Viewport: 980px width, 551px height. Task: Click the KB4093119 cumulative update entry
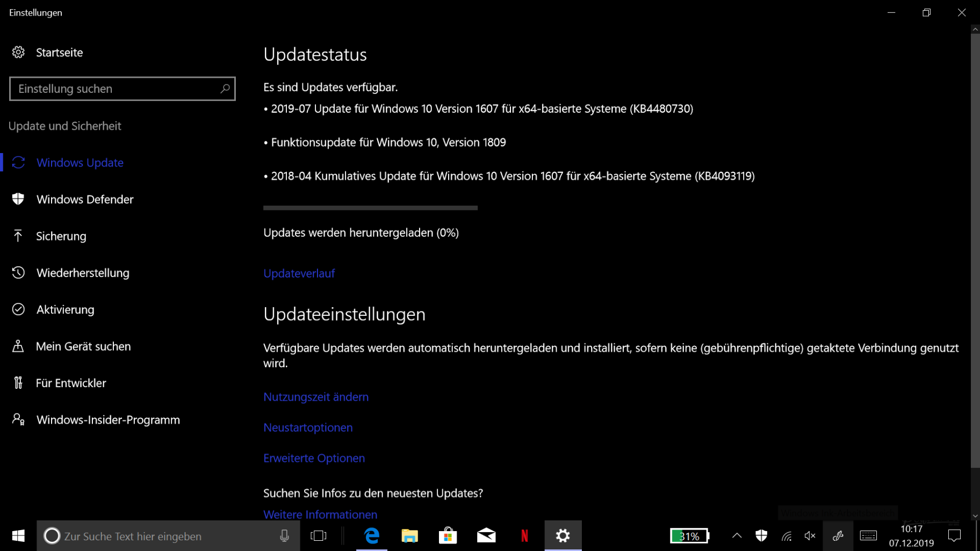(x=509, y=176)
